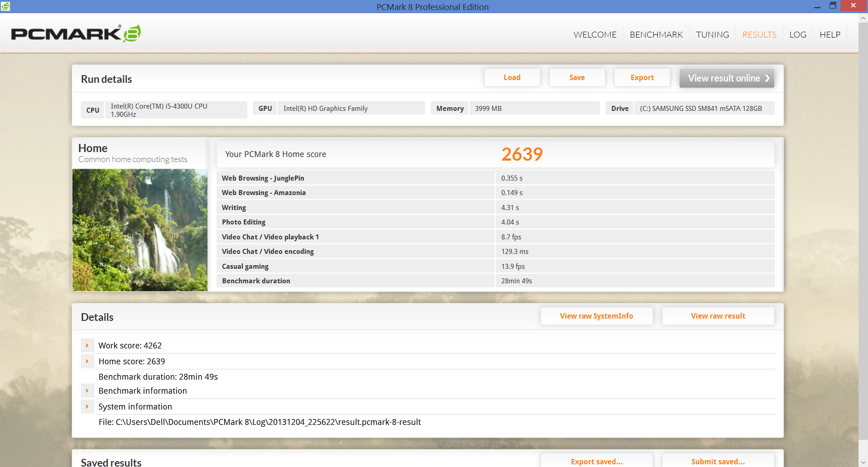Click the Saved results heading
Screen dimensions: 868x467
point(111,462)
